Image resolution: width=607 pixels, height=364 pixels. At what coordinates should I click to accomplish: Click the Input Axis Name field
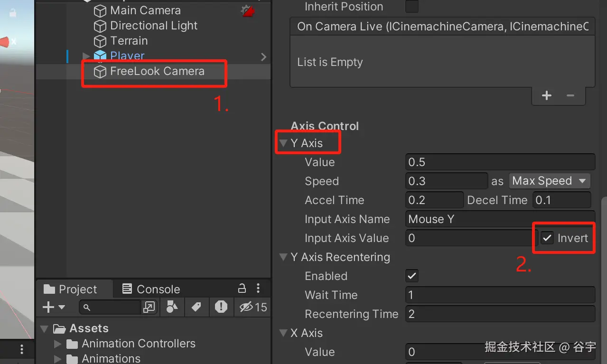coord(500,219)
